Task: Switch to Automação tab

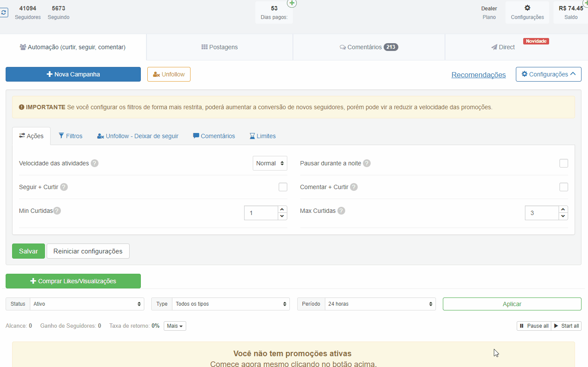Action: pos(73,47)
